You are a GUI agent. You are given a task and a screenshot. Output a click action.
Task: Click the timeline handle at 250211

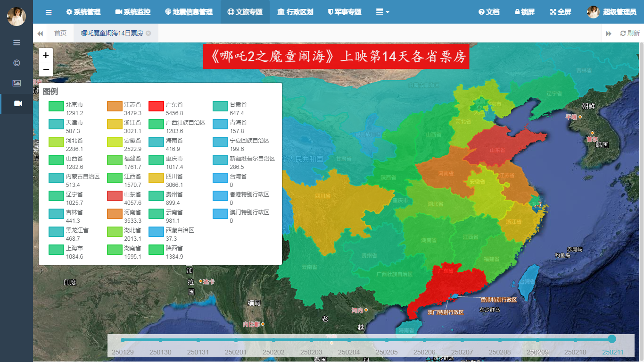tap(612, 339)
